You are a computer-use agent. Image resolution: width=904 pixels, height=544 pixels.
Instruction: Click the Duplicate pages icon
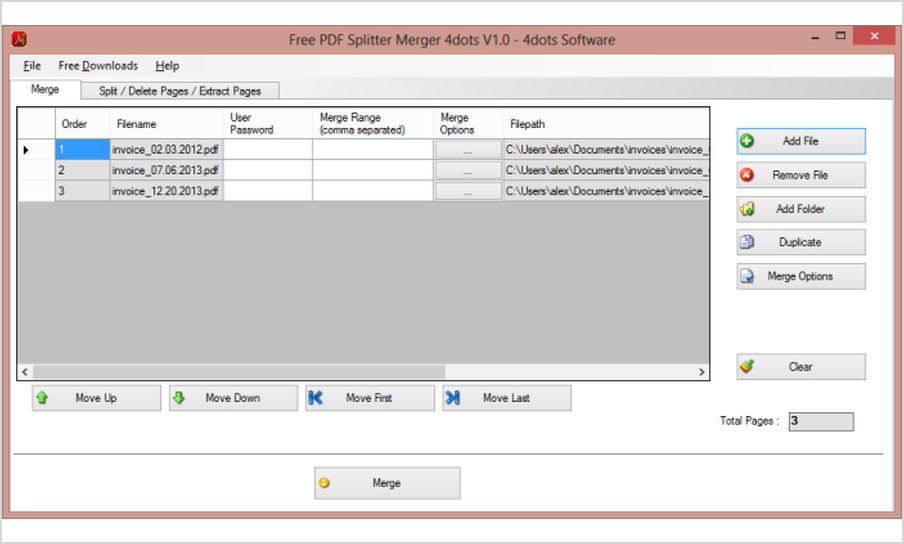click(747, 242)
